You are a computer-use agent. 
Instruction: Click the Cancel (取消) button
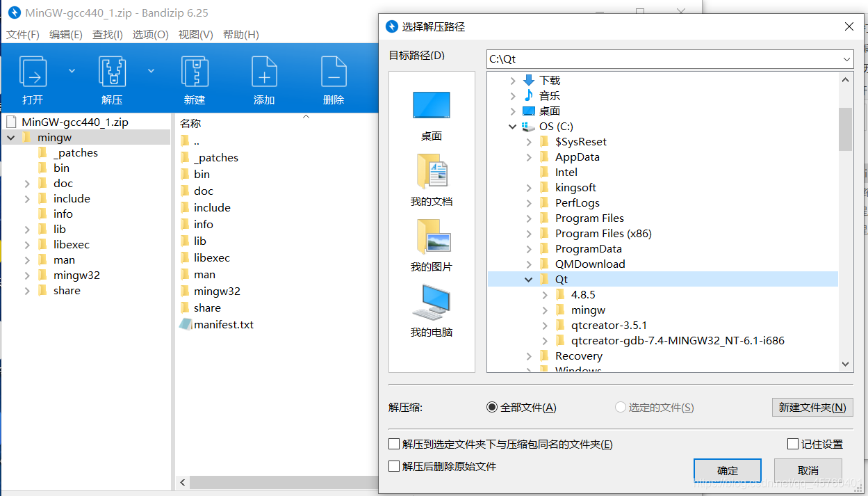808,470
